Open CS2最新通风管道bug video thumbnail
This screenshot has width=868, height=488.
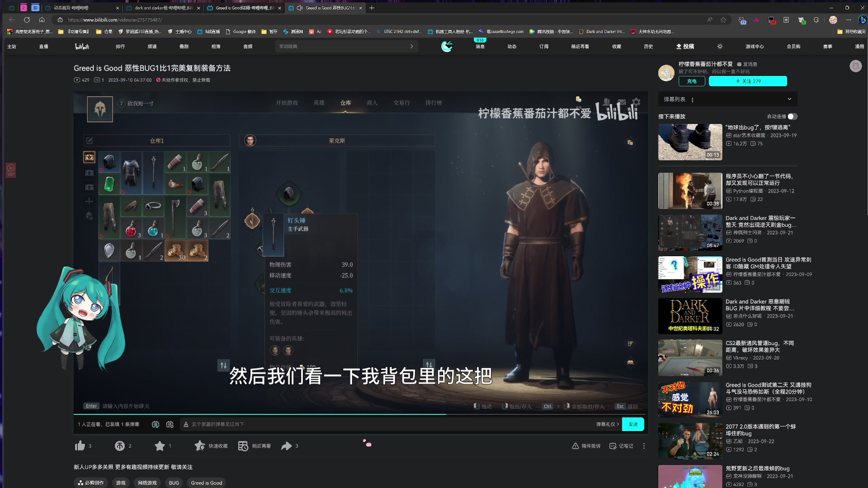[x=690, y=358]
